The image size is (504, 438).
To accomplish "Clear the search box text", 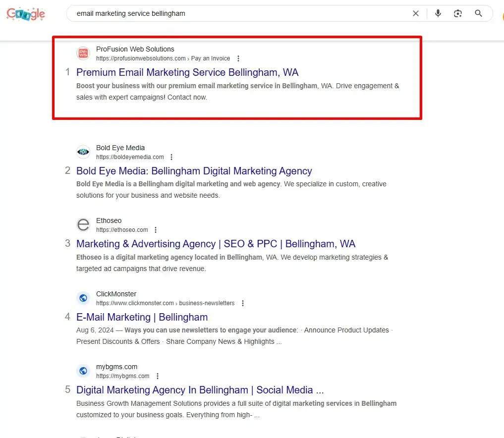I will click(x=416, y=14).
